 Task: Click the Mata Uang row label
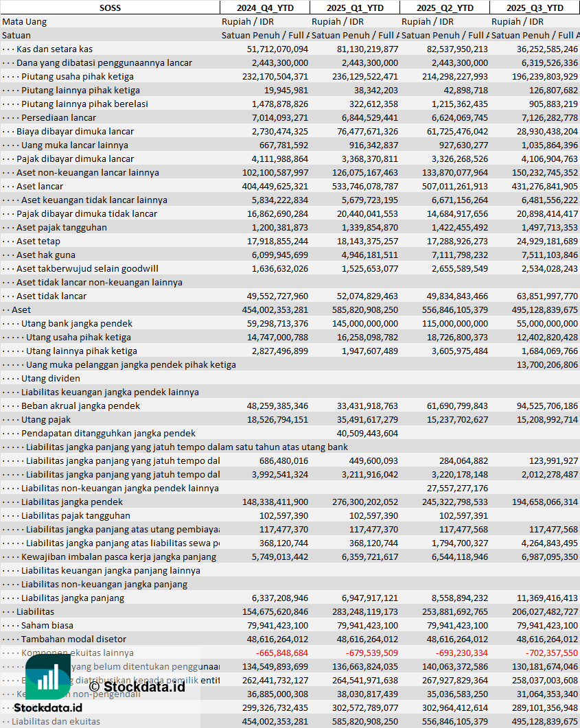coord(25,22)
